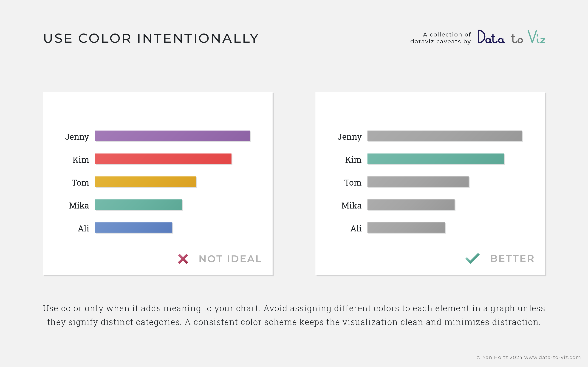Click 'A collection of dataviz caveats by' text
Screen dimensions: 588x367
tap(440, 38)
